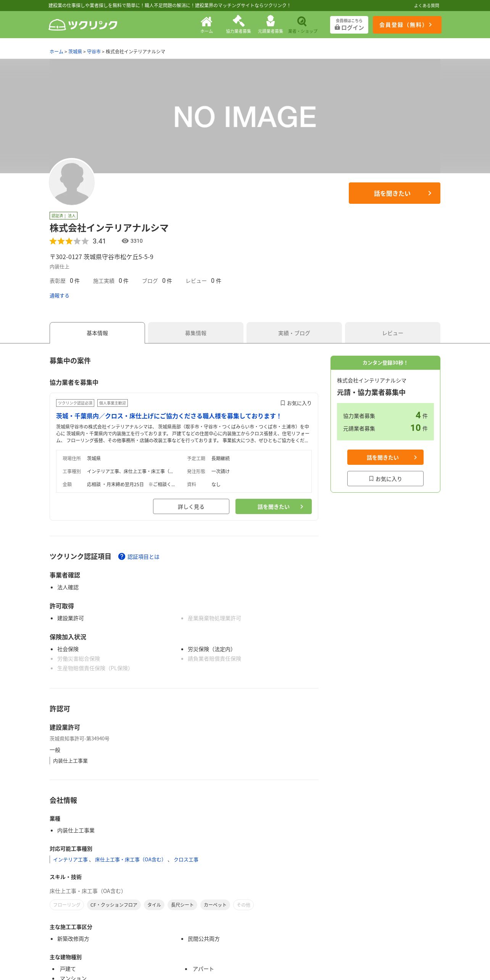Toggle お気に入り bookmark on job card
Viewport: 490px width, 980px height.
click(296, 403)
